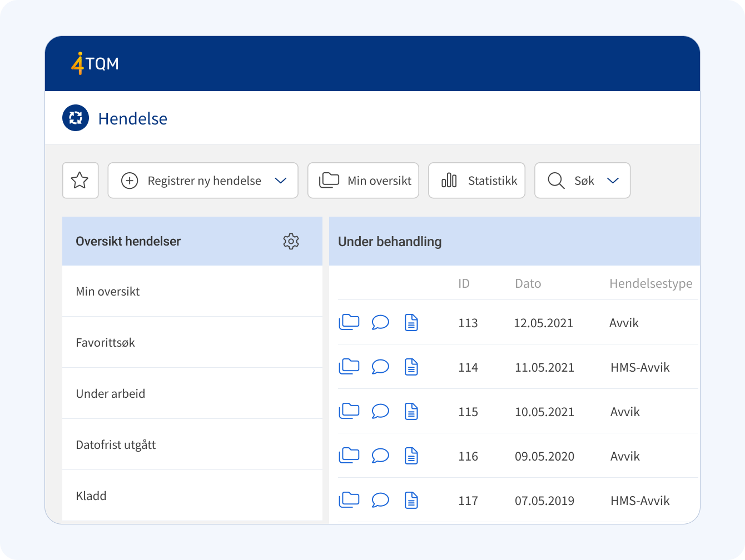This screenshot has height=560, width=745.
Task: Click the magnifier icon in Søk
Action: click(556, 181)
